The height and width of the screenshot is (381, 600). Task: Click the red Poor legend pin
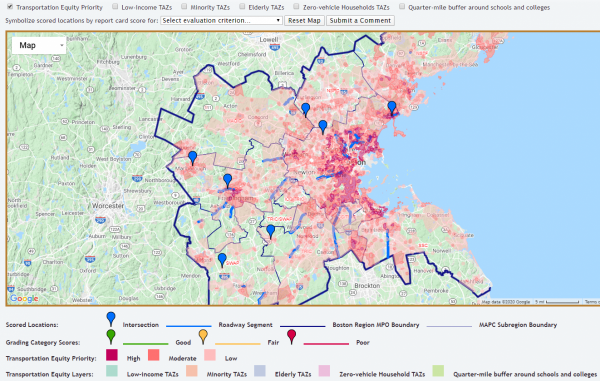click(x=292, y=336)
